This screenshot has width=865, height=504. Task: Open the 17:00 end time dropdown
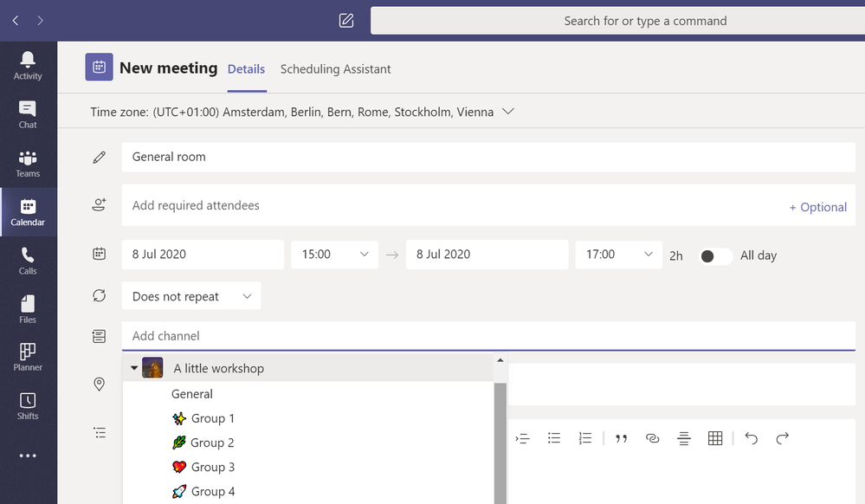[x=618, y=255]
